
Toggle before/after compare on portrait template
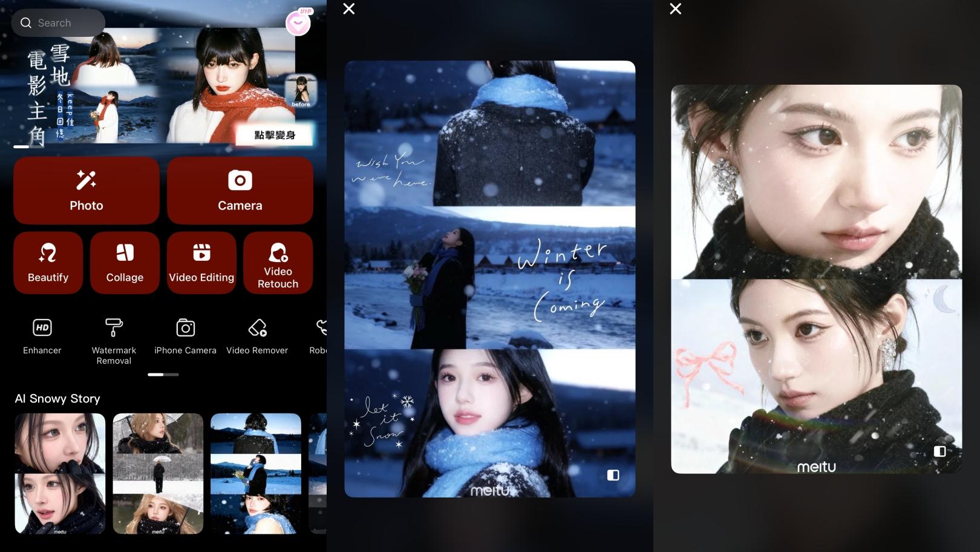939,451
